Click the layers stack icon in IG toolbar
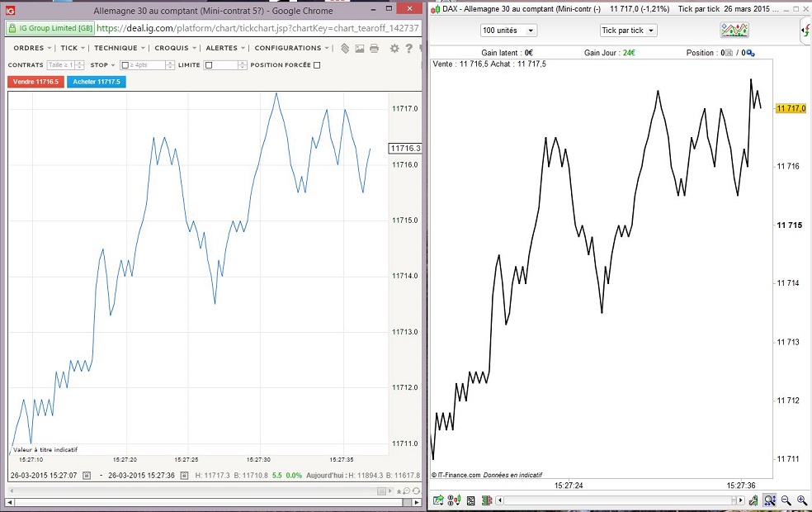812x512 pixels. click(x=345, y=48)
